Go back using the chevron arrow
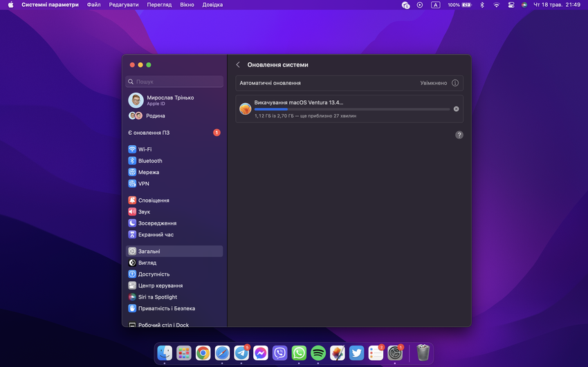This screenshot has width=588, height=367. [238, 65]
